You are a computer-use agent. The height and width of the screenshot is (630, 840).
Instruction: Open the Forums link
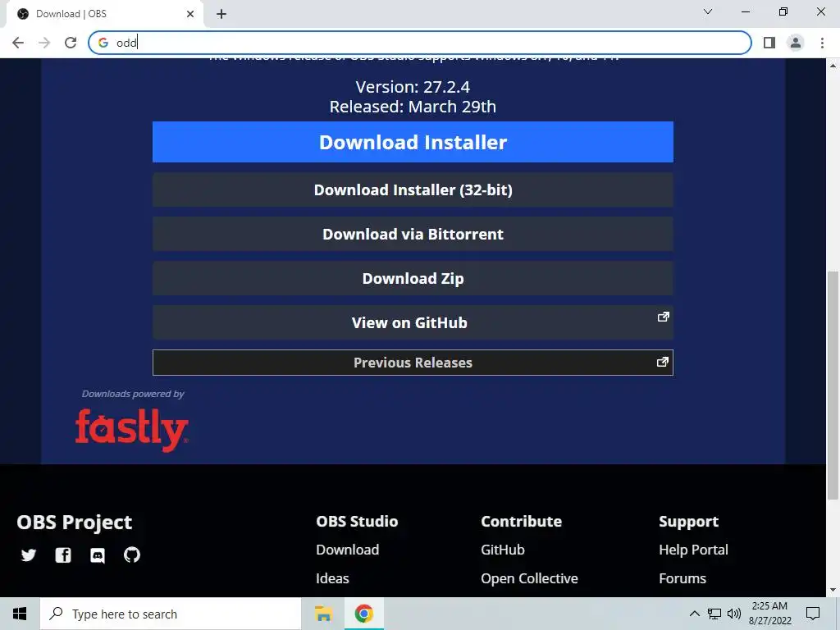(682, 578)
